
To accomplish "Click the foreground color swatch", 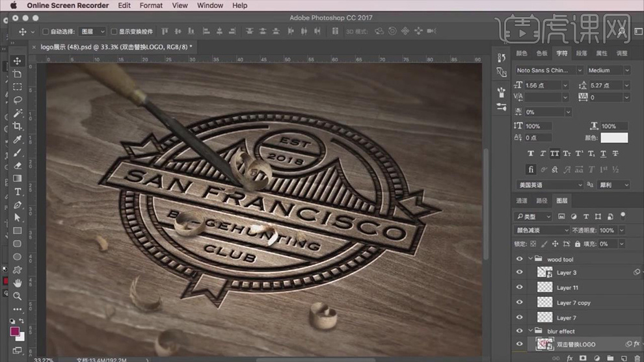I will (x=14, y=331).
